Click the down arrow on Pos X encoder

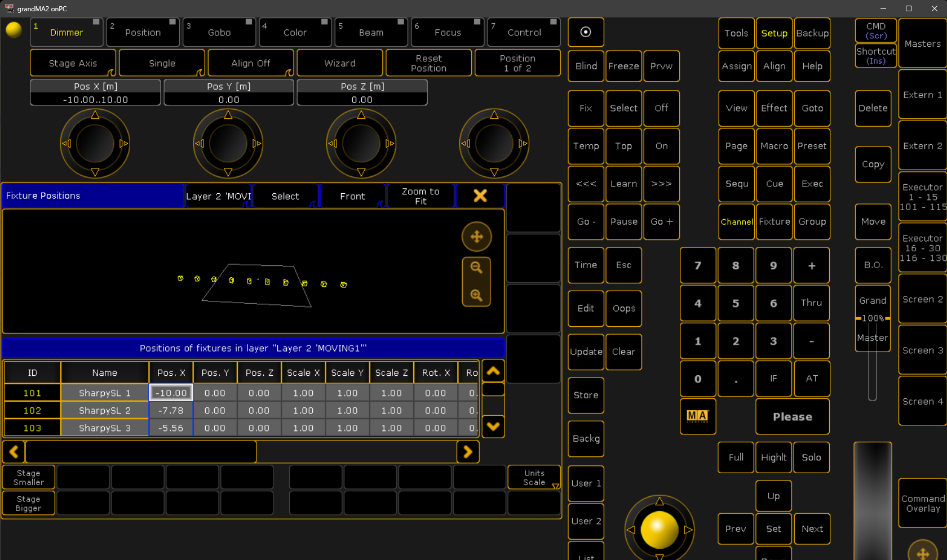pyautogui.click(x=95, y=172)
